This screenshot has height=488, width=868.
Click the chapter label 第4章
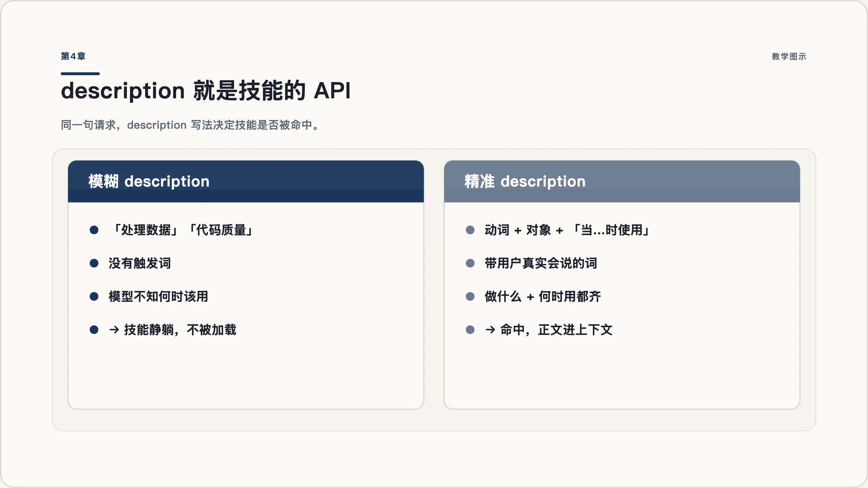[x=73, y=56]
